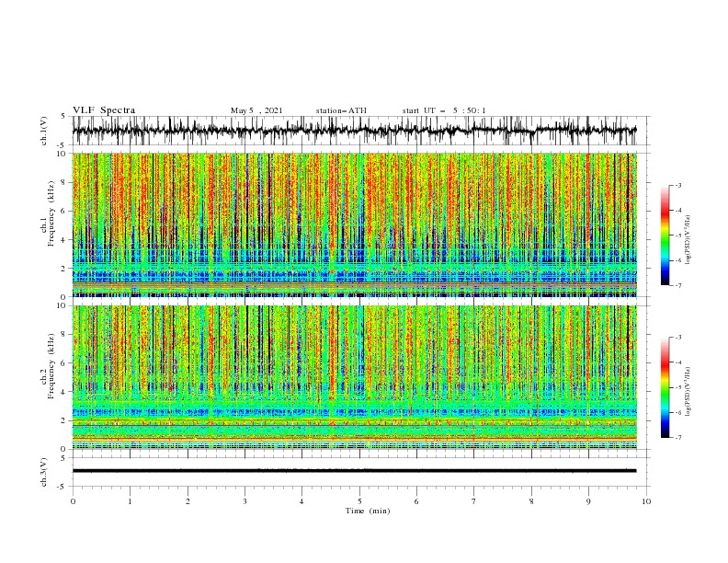The width and height of the screenshot is (728, 563).
Task: Click the ch.2 spectrogram PSD color bar
Action: tap(665, 387)
